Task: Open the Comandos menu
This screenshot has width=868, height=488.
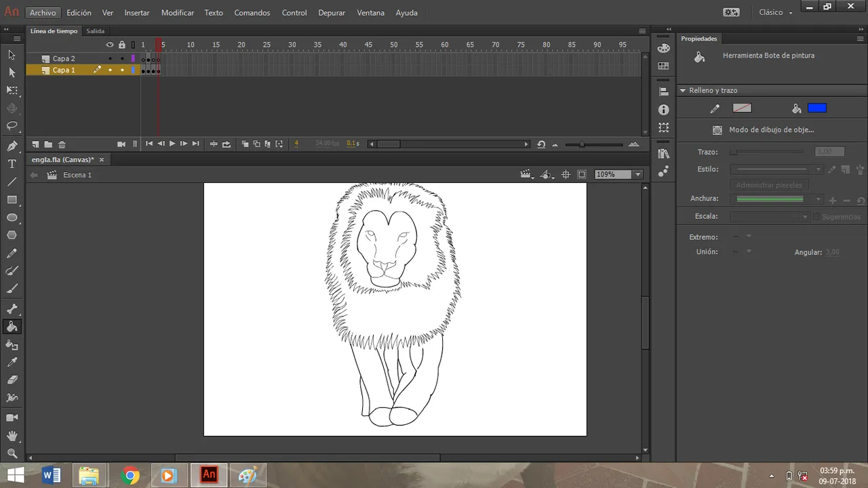Action: [x=252, y=13]
